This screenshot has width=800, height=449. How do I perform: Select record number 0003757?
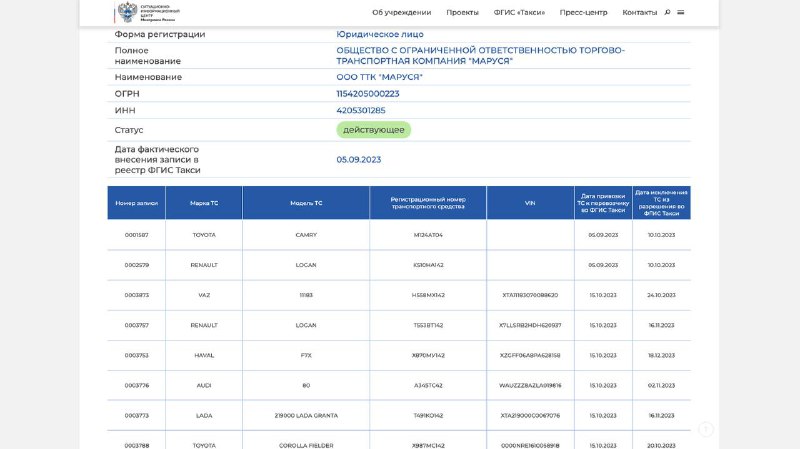pyautogui.click(x=136, y=325)
